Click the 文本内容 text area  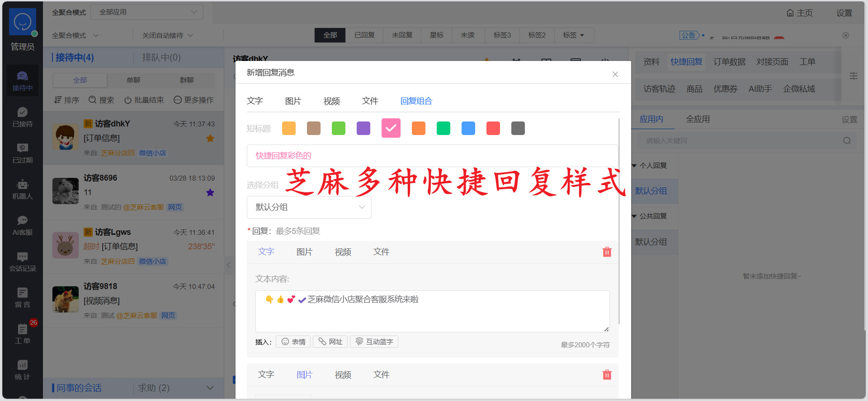(x=432, y=311)
